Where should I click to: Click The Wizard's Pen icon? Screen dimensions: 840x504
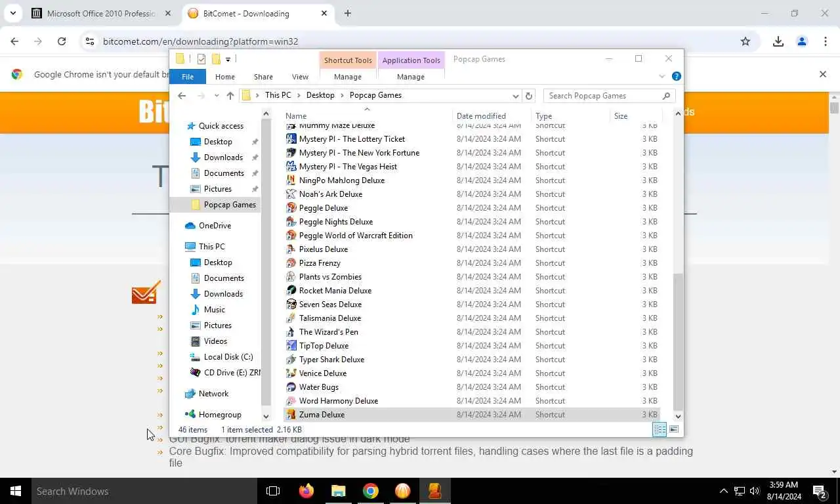pos(291,332)
